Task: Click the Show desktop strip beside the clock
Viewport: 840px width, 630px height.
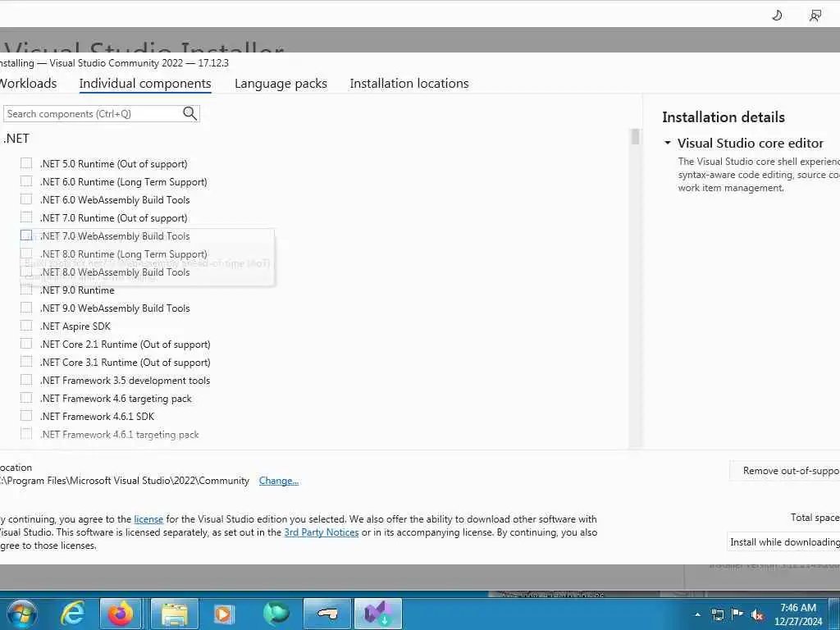Action: 834,614
